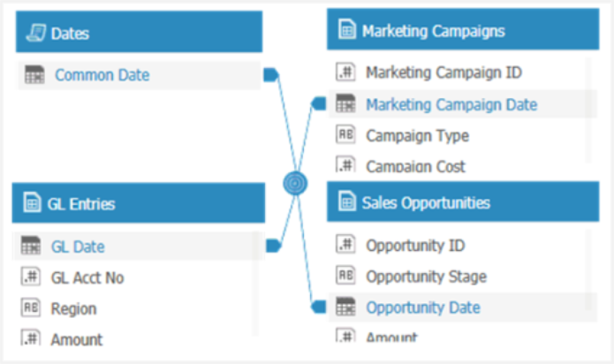Click the Marketing Campaign ID numeric icon
This screenshot has width=614, height=364.
(345, 72)
